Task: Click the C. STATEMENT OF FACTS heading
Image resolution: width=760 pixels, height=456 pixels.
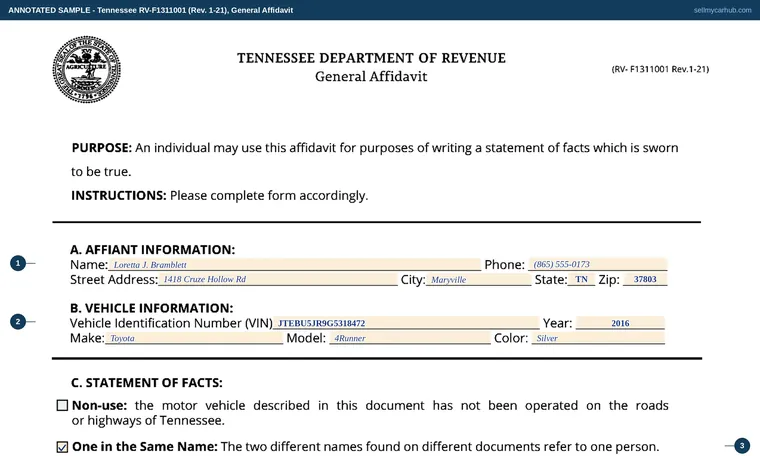Action: click(x=146, y=383)
